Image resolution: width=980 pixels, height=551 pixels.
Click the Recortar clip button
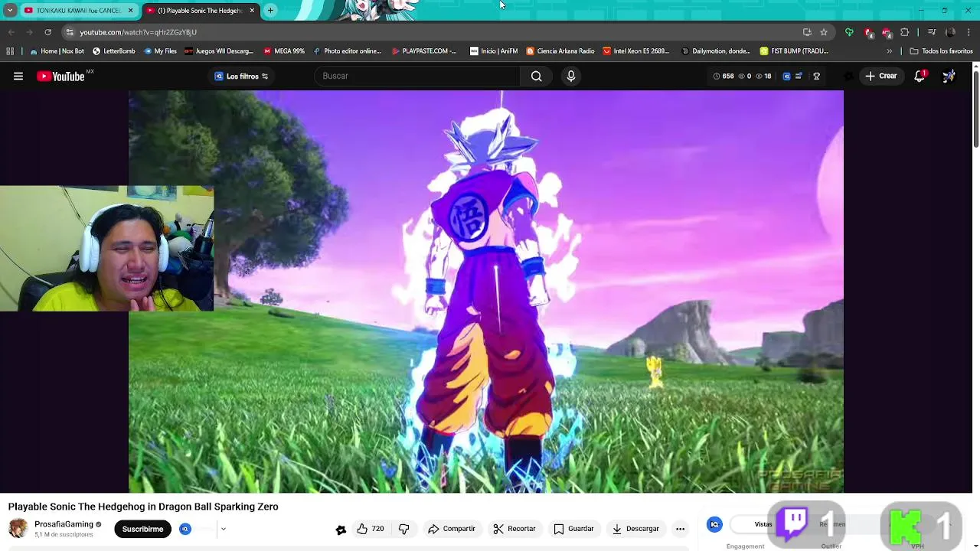tap(514, 529)
